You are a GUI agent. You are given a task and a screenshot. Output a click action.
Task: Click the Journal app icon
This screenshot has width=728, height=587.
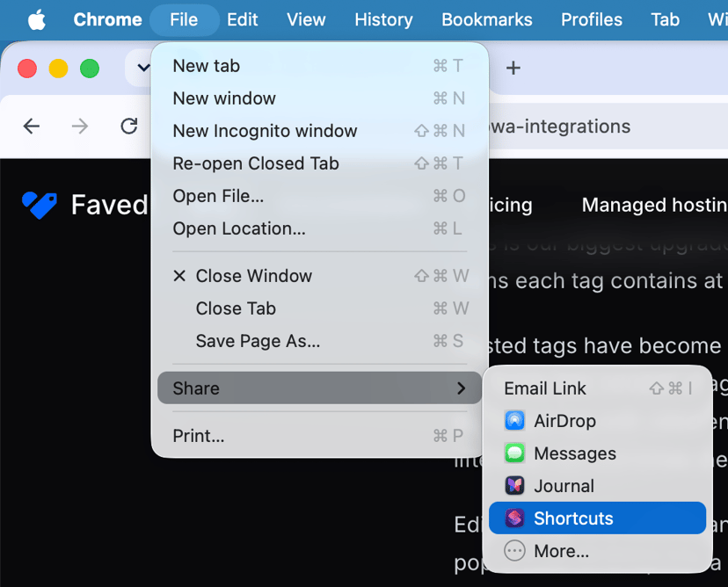click(514, 486)
